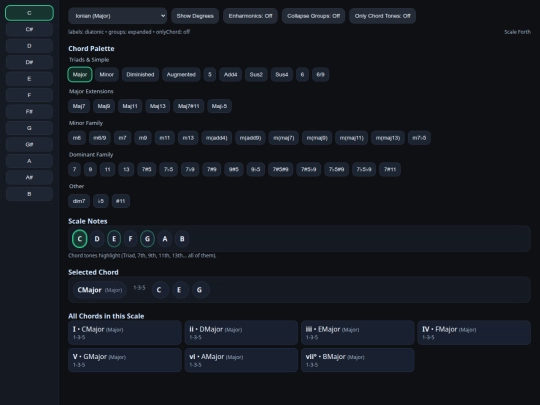The height and width of the screenshot is (405, 540).
Task: Choose the 7#5#9 dominant chord
Action: tap(280, 169)
